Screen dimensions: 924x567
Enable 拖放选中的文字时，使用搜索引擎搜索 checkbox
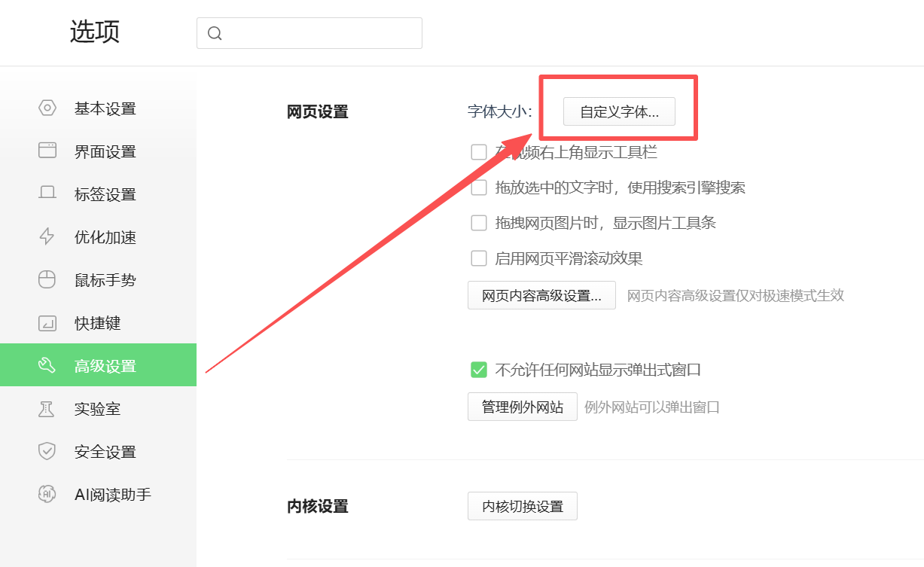(x=479, y=187)
